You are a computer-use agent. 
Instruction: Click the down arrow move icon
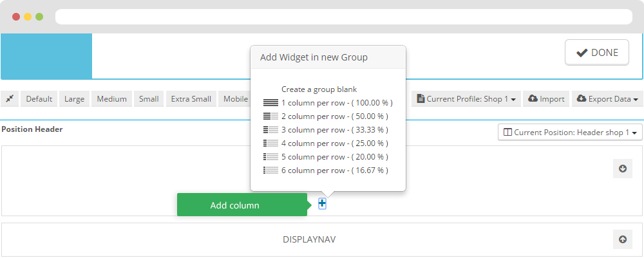tap(622, 169)
